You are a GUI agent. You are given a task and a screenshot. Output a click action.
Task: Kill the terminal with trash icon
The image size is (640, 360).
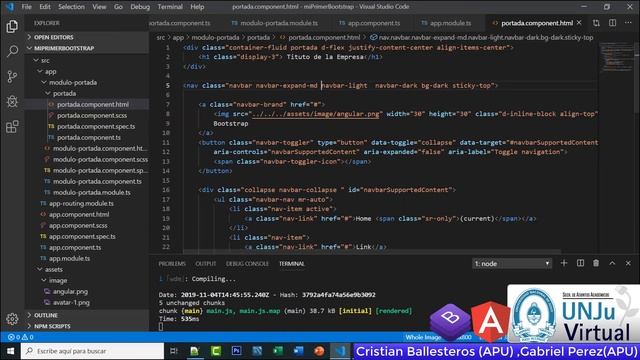click(x=596, y=263)
